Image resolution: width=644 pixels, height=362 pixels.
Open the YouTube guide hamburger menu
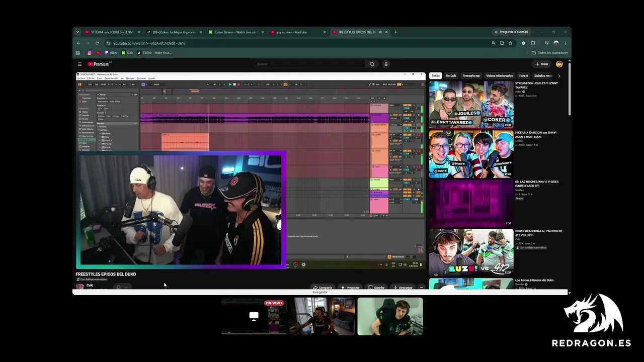tap(79, 64)
